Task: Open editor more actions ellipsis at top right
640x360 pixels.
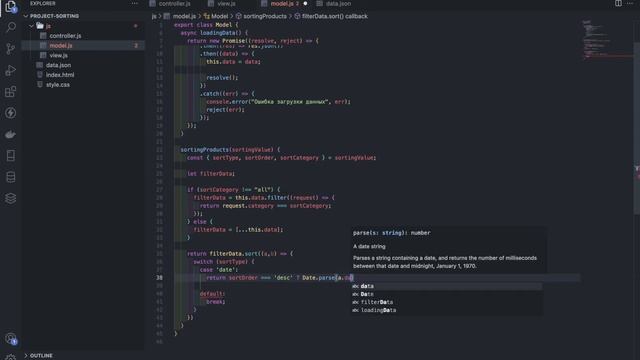Action: coord(630,3)
